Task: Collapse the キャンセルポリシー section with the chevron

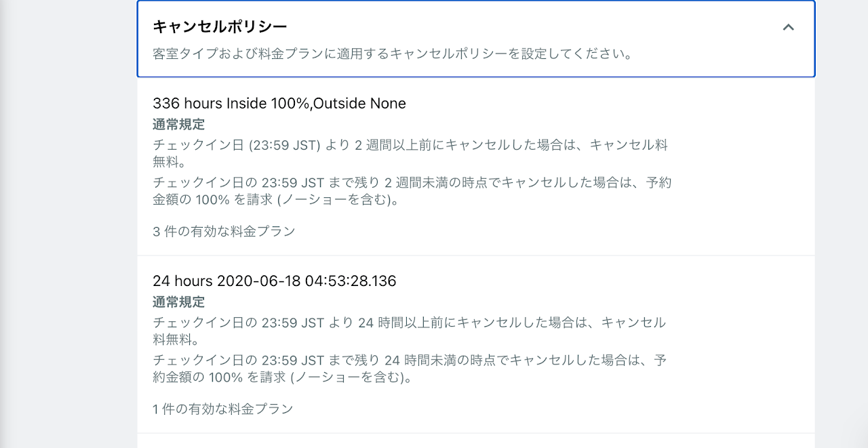Action: coord(788,28)
